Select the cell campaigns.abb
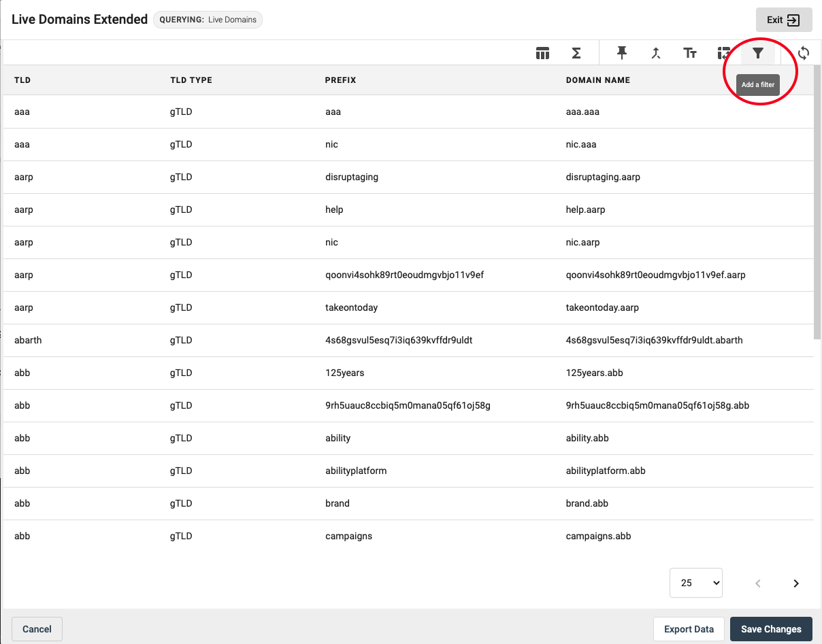The width and height of the screenshot is (822, 644). coord(598,536)
